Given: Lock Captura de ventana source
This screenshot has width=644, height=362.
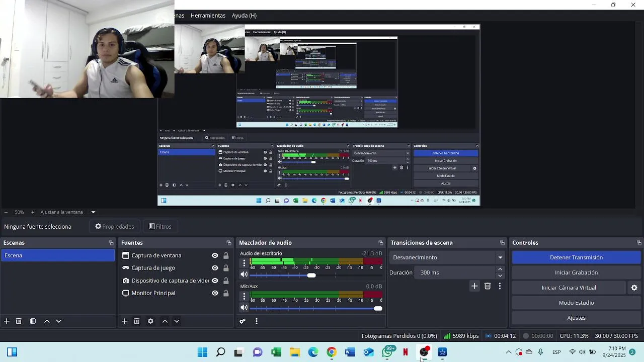Looking at the screenshot, I should click(226, 255).
